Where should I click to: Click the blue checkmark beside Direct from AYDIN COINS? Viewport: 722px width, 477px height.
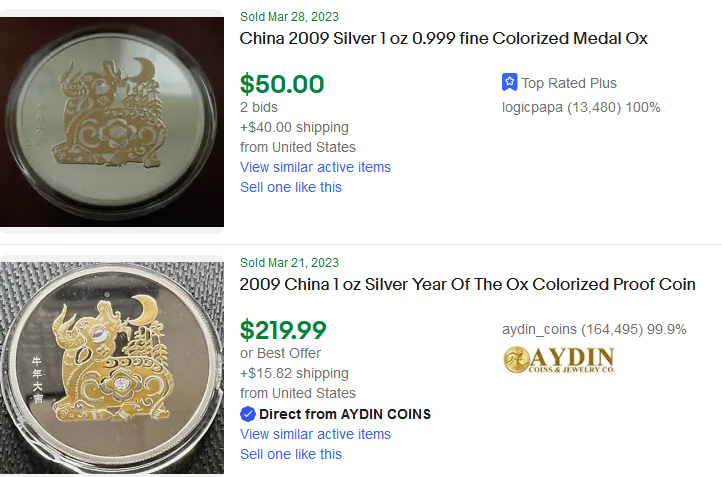pyautogui.click(x=247, y=414)
